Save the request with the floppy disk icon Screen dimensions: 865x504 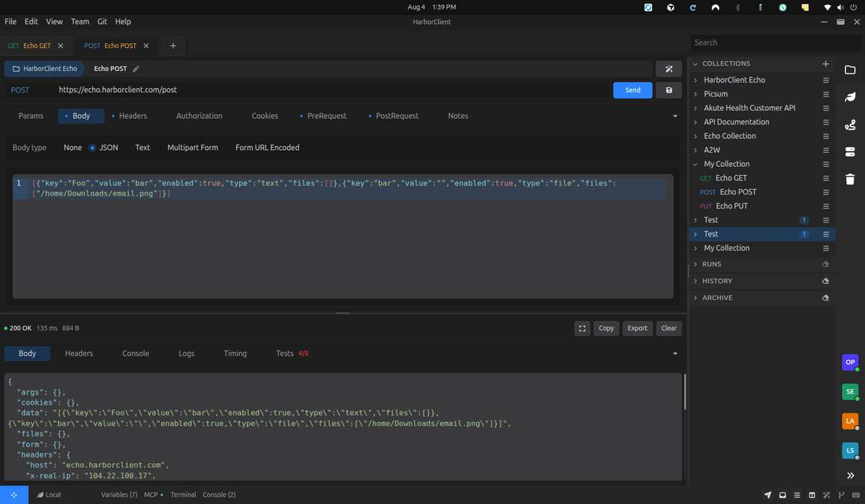(668, 90)
